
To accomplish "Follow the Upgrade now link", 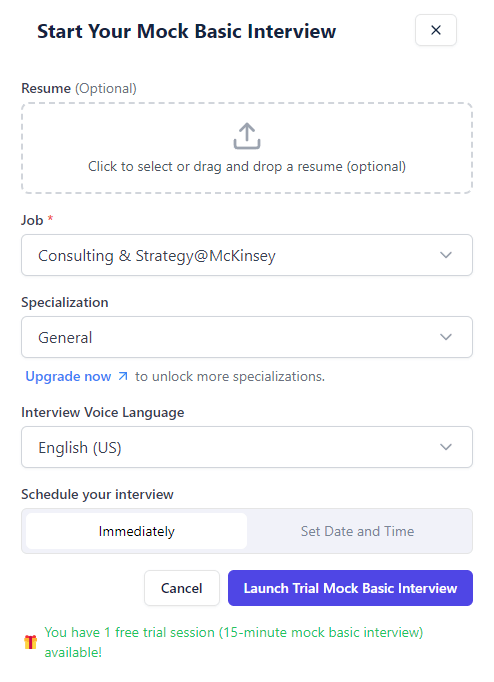I will click(68, 376).
